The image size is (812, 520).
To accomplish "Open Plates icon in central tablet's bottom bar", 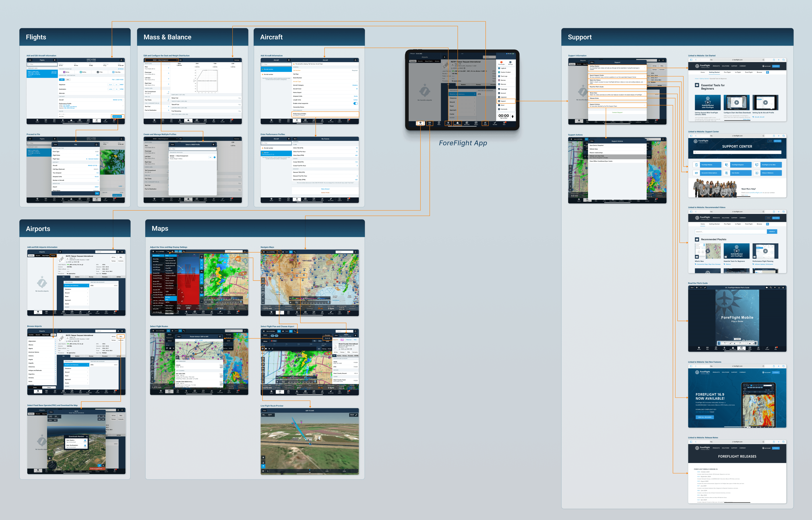I will [x=439, y=123].
